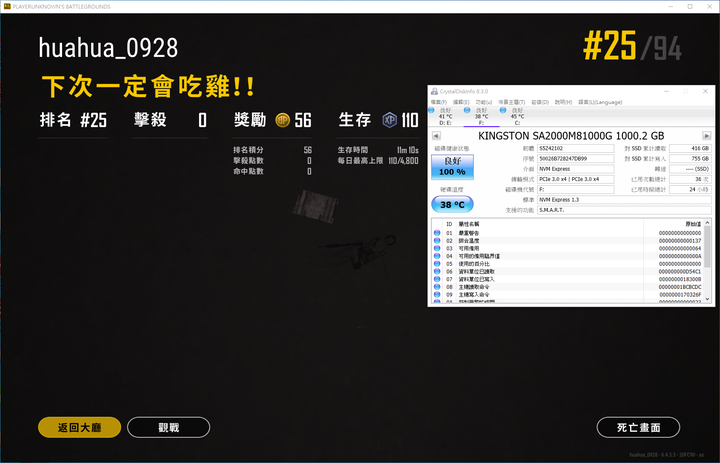Image resolution: width=720 pixels, height=463 pixels.
Task: Click the total host writes value 755 GB
Action: [x=690, y=158]
